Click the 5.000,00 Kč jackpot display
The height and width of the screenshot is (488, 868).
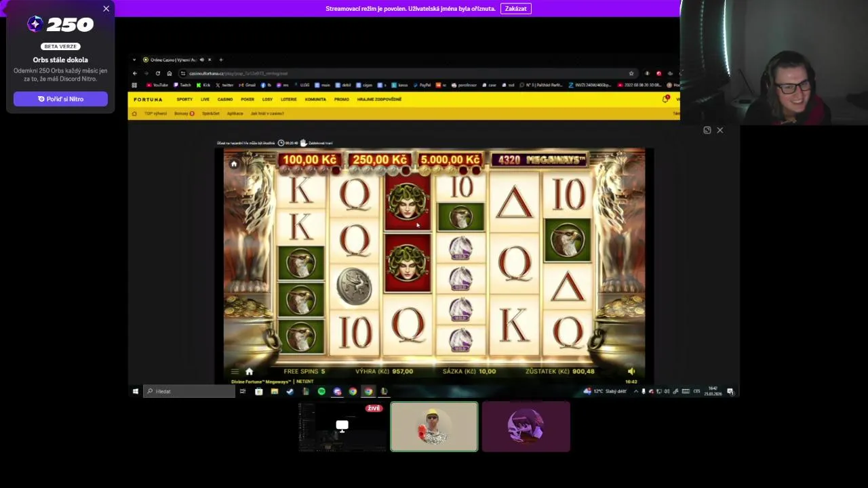pyautogui.click(x=450, y=160)
